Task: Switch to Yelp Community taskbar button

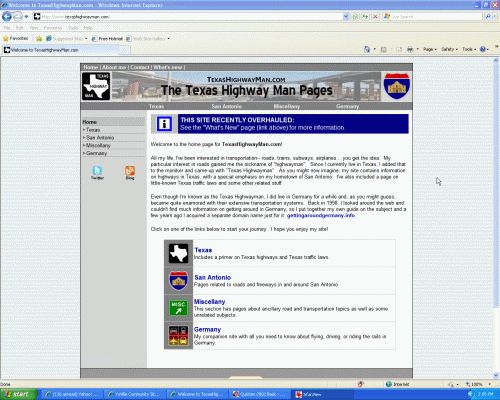Action: tap(135, 394)
